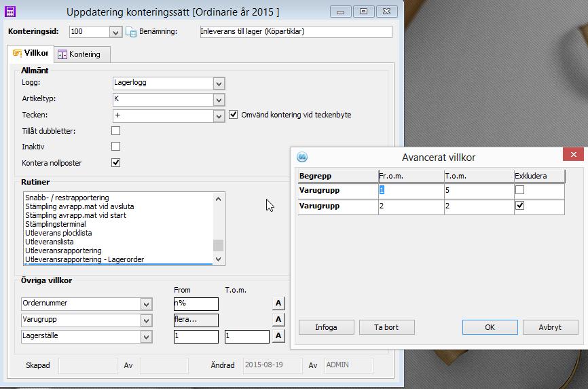Expand the Konteringsid dropdown
The height and width of the screenshot is (389, 588).
[115, 33]
